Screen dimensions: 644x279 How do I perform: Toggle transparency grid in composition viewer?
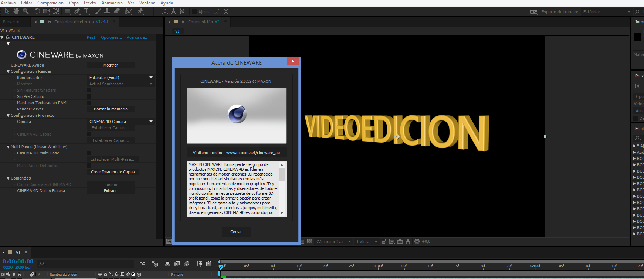310,241
